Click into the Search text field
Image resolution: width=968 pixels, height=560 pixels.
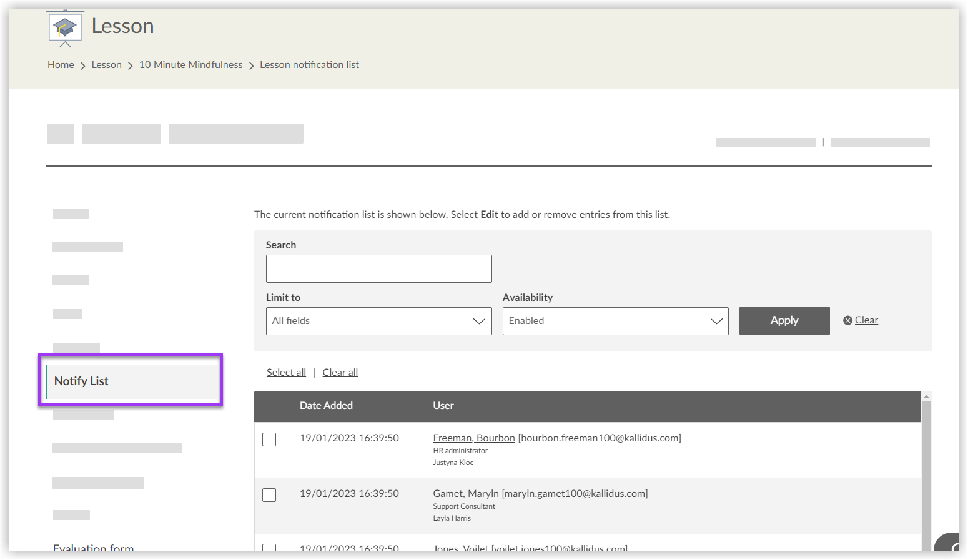tap(378, 268)
